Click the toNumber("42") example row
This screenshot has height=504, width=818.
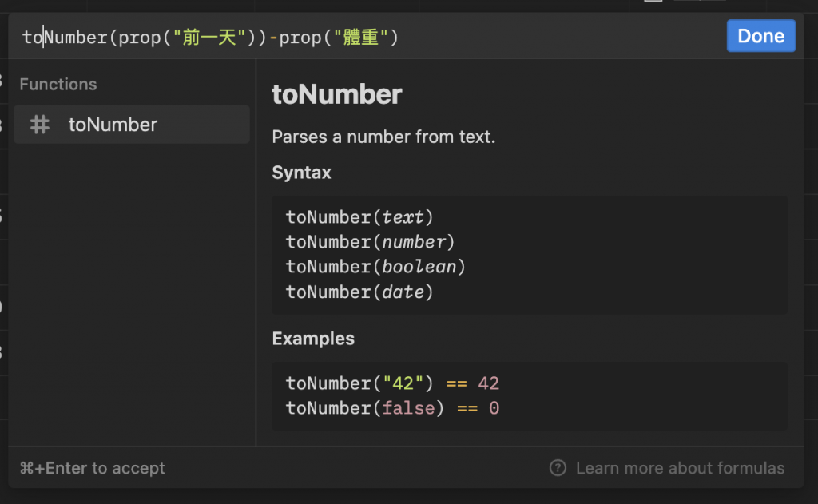(x=392, y=383)
